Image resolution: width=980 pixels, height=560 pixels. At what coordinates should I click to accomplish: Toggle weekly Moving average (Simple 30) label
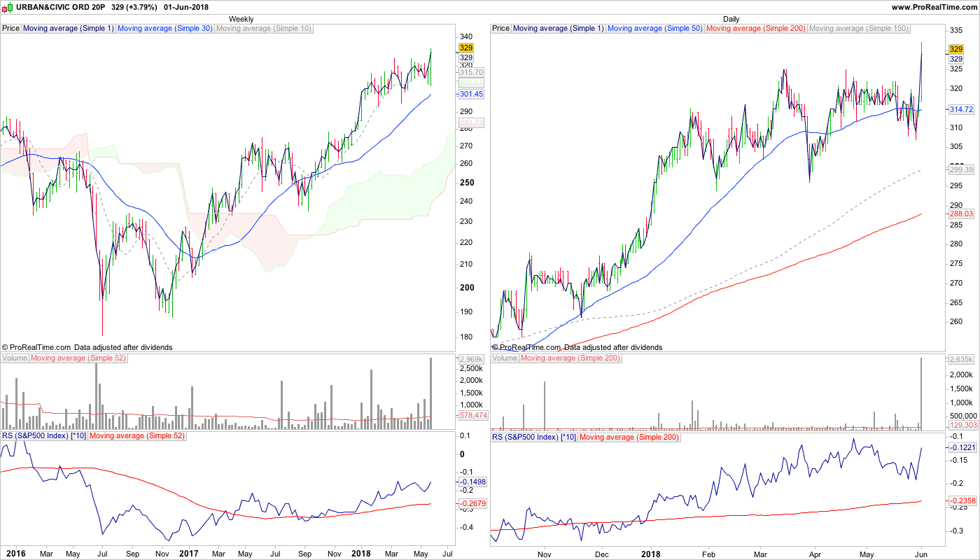(x=164, y=29)
